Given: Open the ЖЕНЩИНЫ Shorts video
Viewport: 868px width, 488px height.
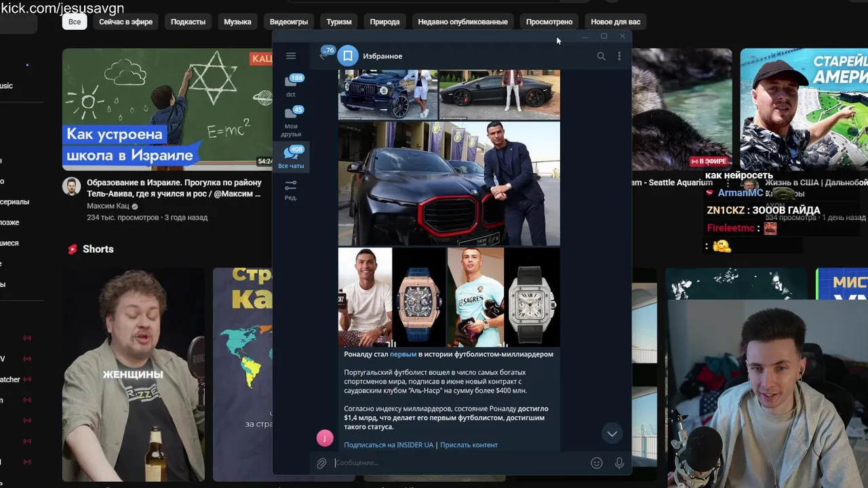Looking at the screenshot, I should click(x=134, y=374).
